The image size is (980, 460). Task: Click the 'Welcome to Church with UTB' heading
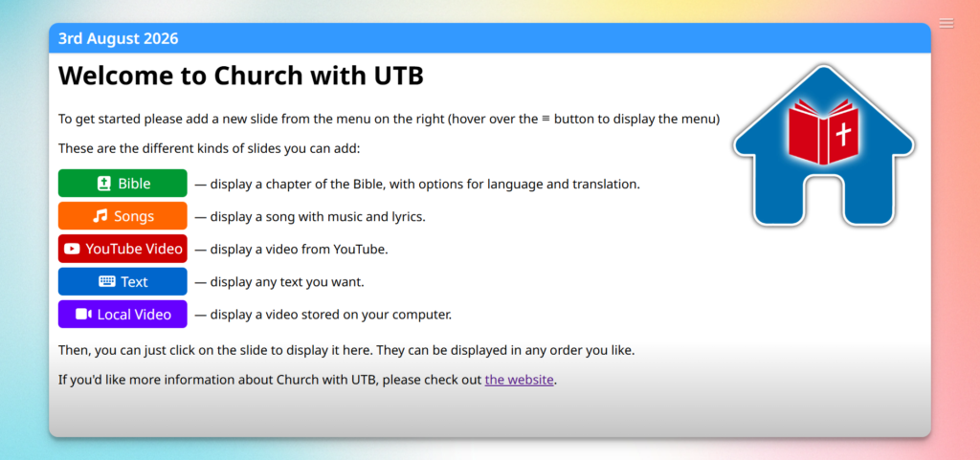click(x=241, y=77)
